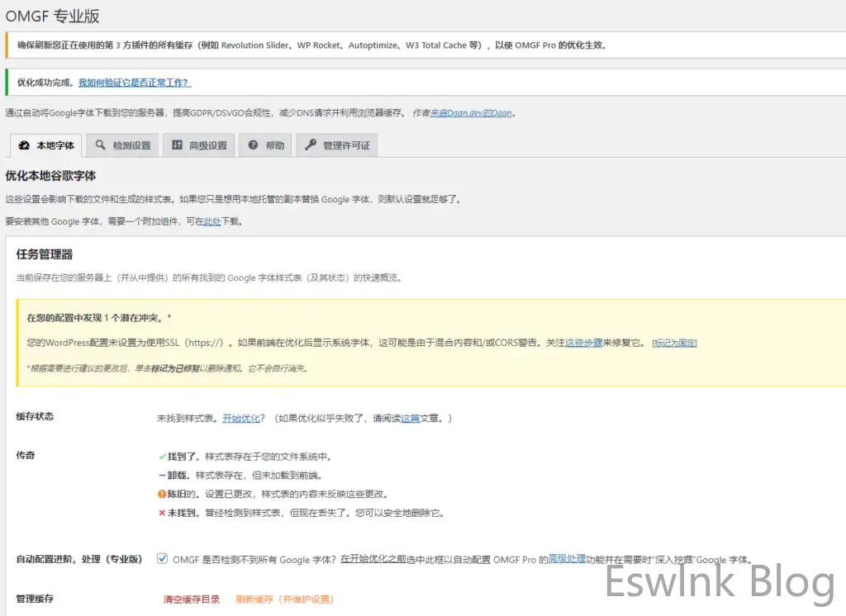
Task: Click the orange warning icon beside 陈旧的
Action: (x=162, y=494)
